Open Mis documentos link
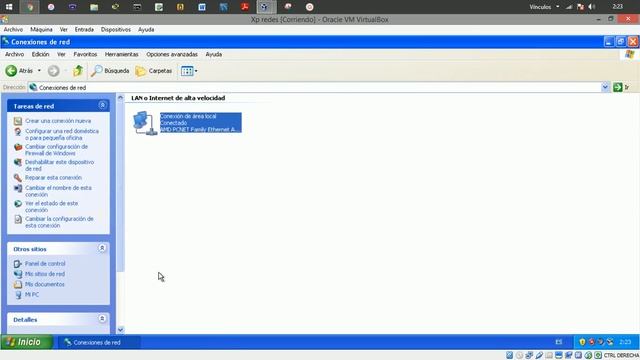The image size is (640, 360). point(45,284)
